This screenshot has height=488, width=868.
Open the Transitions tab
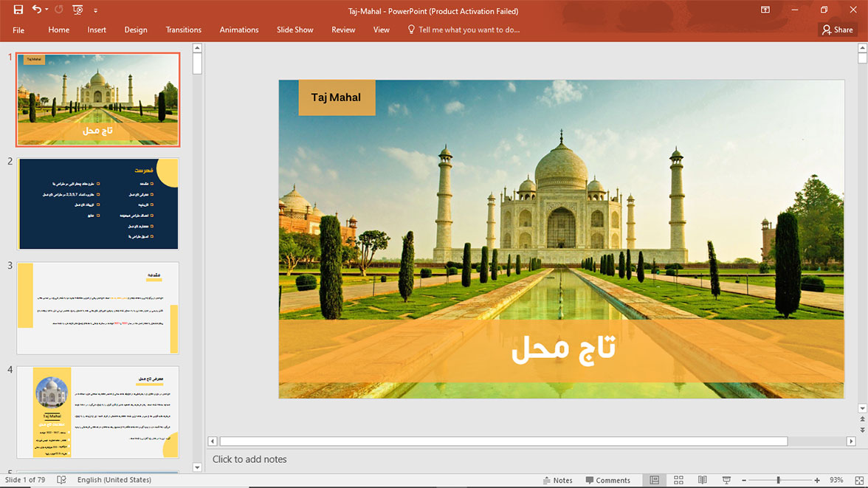pyautogui.click(x=183, y=30)
